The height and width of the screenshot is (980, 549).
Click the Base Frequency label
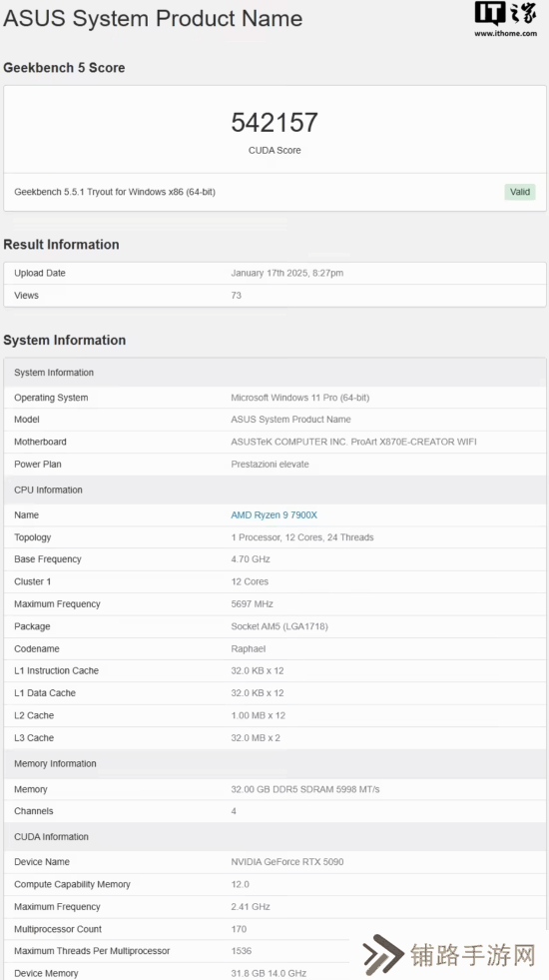click(48, 559)
